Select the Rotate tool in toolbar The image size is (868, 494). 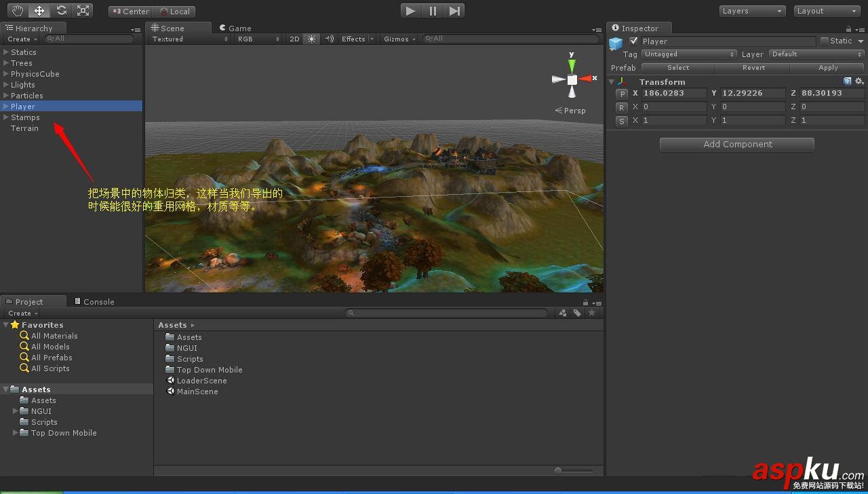[x=61, y=10]
